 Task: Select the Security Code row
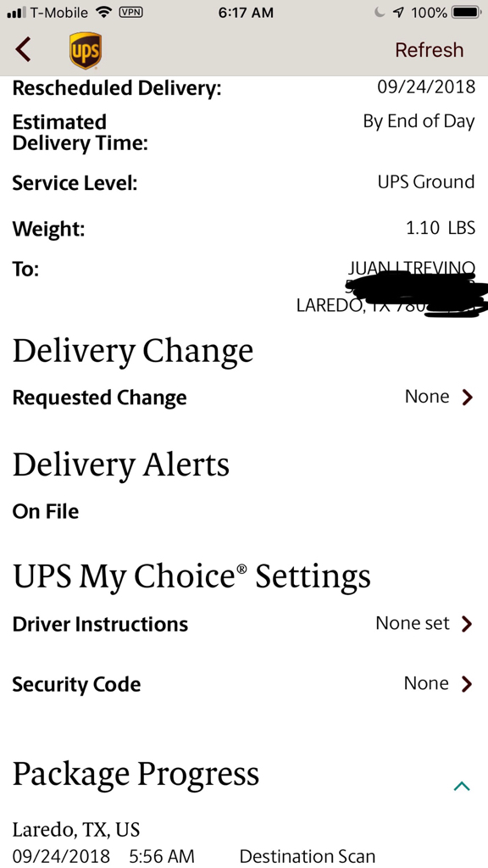click(244, 684)
